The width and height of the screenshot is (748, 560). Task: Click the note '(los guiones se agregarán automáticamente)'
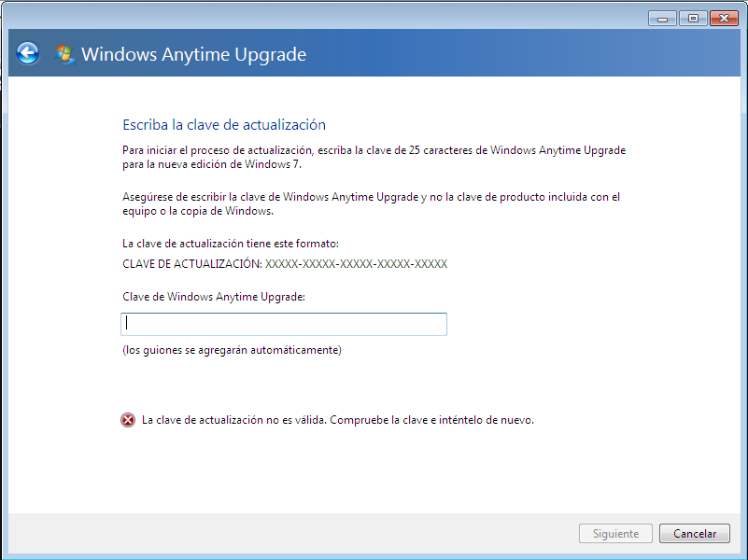coord(232,350)
